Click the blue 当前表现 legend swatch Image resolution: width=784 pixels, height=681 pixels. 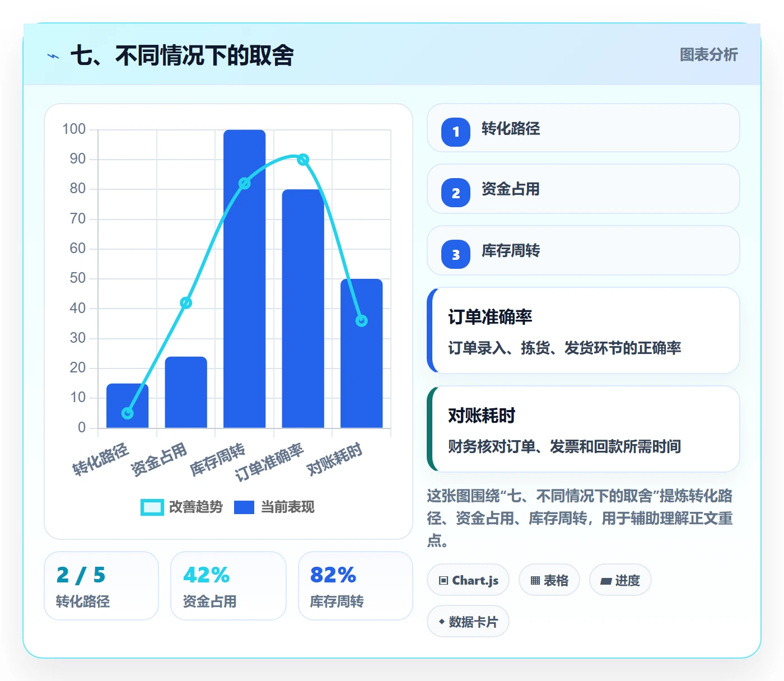click(244, 507)
